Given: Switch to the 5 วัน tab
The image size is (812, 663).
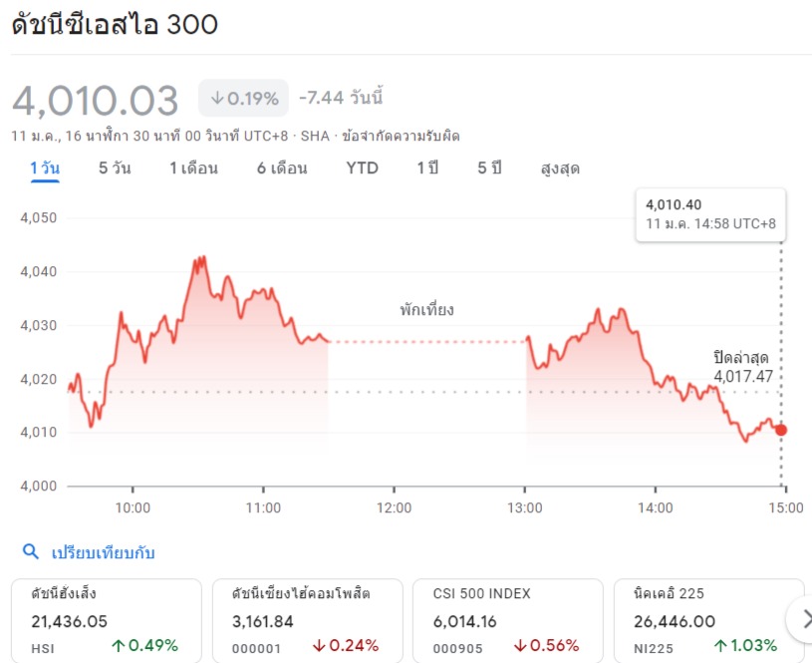Looking at the screenshot, I should coord(115,168).
